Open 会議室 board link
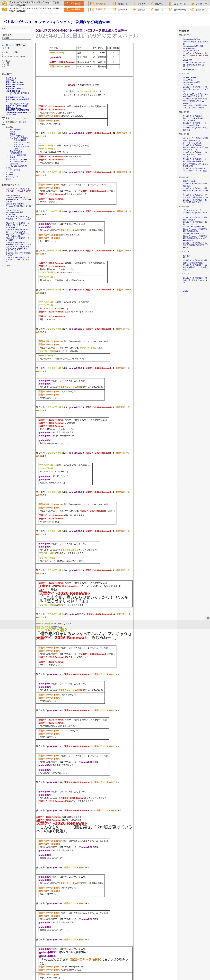 click(13, 134)
